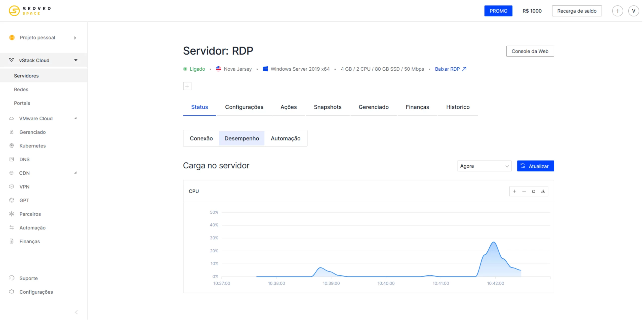Click the Atualizar refresh button
Screen dimensions: 644x321
(x=535, y=166)
